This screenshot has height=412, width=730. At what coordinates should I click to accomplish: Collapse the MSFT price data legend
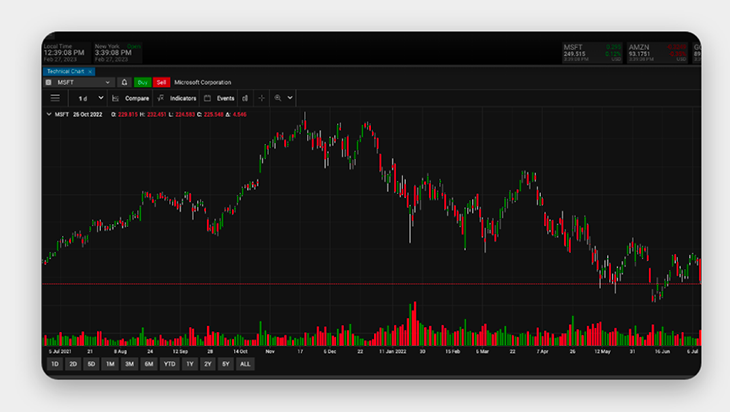[49, 115]
